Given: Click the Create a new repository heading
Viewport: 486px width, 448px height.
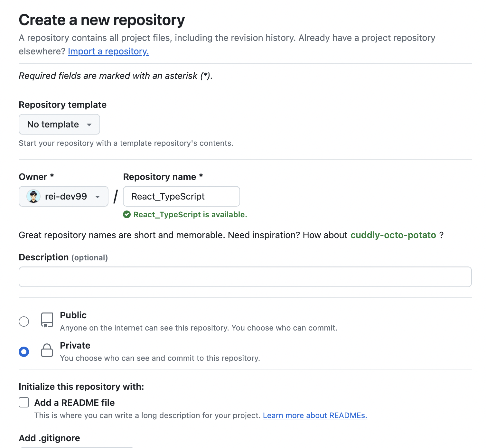Looking at the screenshot, I should coord(102,20).
